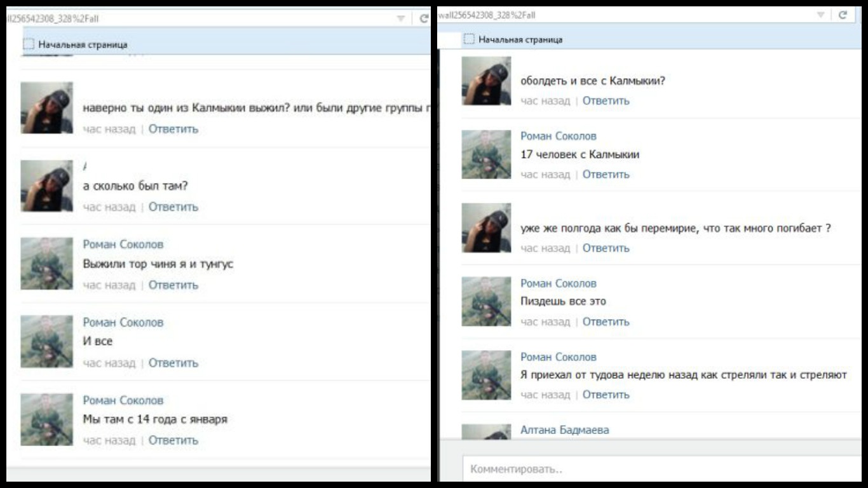Image resolution: width=868 pixels, height=488 pixels.
Task: Open avatar next to '17 человек с Калмыкии'
Action: coord(486,154)
